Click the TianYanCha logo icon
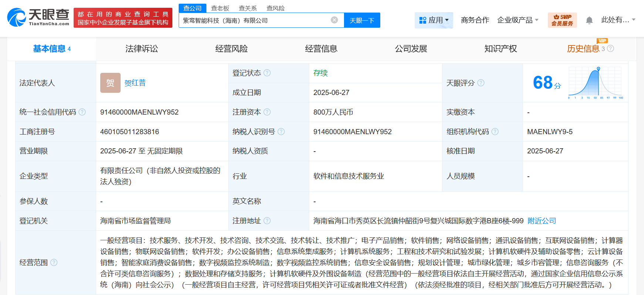The height and width of the screenshot is (295, 644). 17,17
